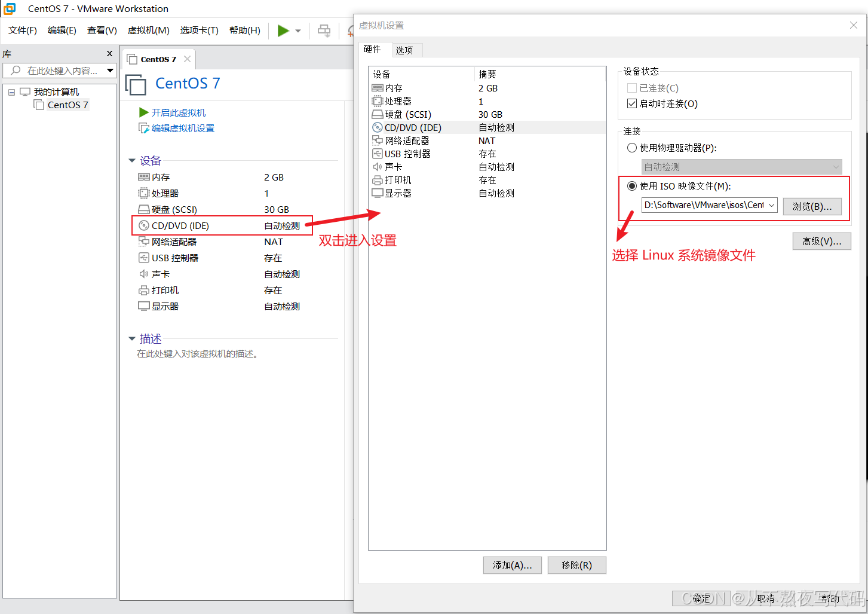The width and height of the screenshot is (868, 614).
Task: Click the VMware Workstation logo in title bar
Action: pos(10,8)
